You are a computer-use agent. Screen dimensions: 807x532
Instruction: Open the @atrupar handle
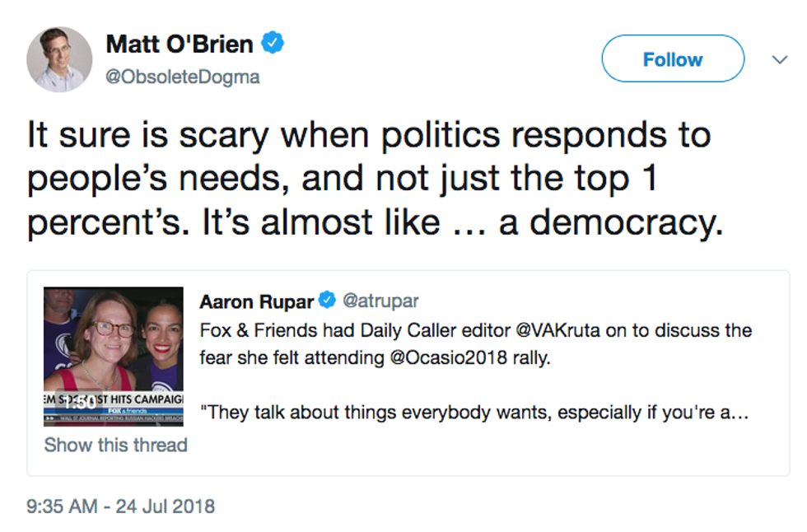pyautogui.click(x=380, y=301)
